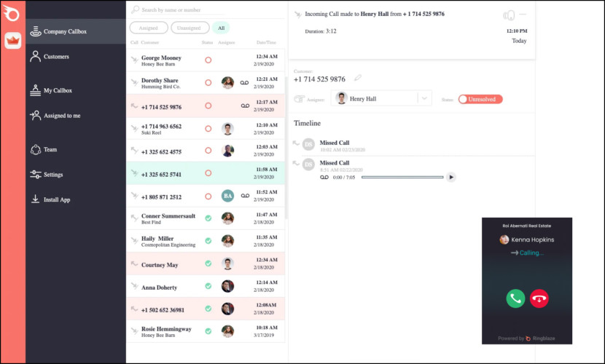This screenshot has width=605, height=364.
Task: Open the Team page
Action: (44, 149)
